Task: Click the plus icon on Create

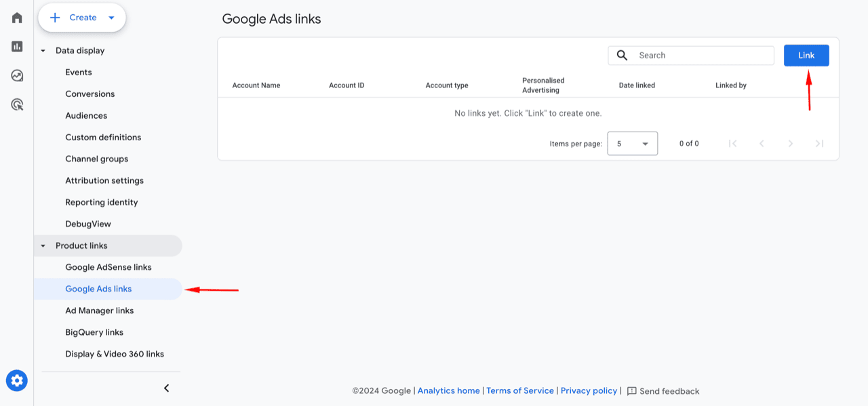Action: pyautogui.click(x=56, y=18)
